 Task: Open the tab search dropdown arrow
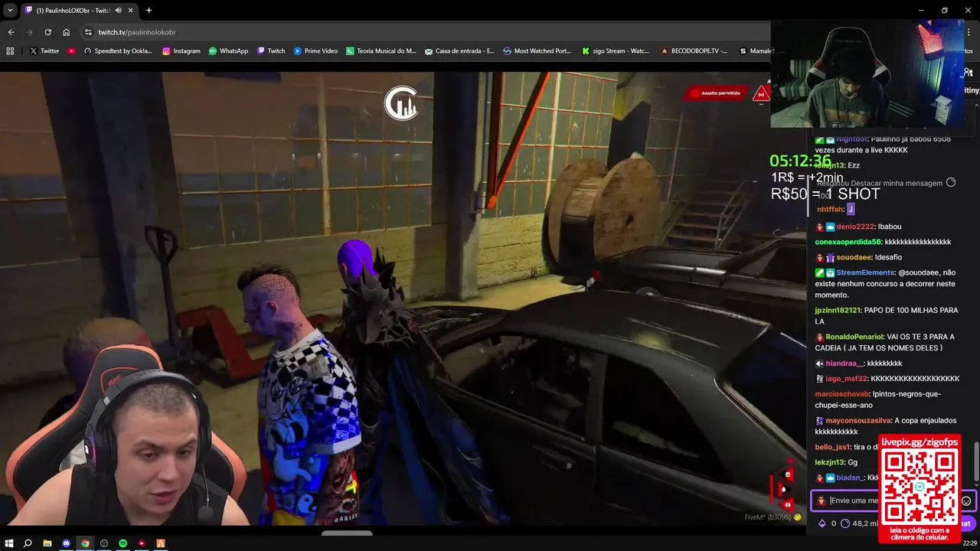point(10,10)
